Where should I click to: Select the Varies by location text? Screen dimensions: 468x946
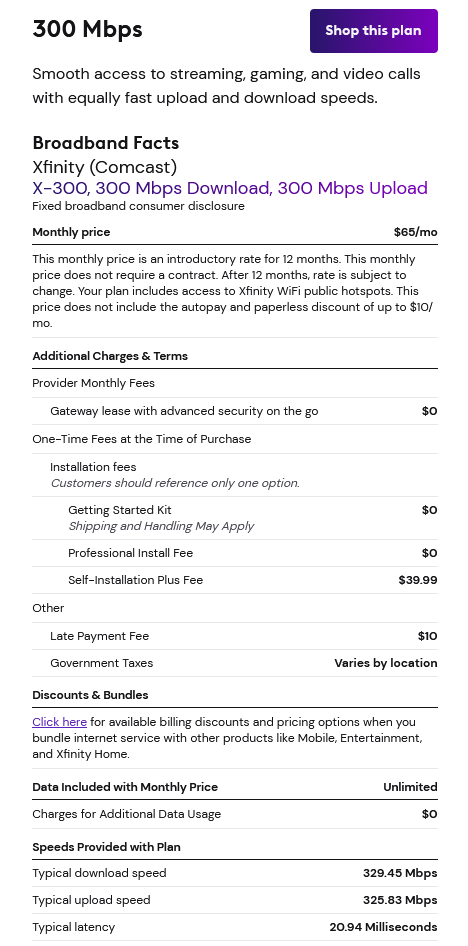tap(386, 663)
